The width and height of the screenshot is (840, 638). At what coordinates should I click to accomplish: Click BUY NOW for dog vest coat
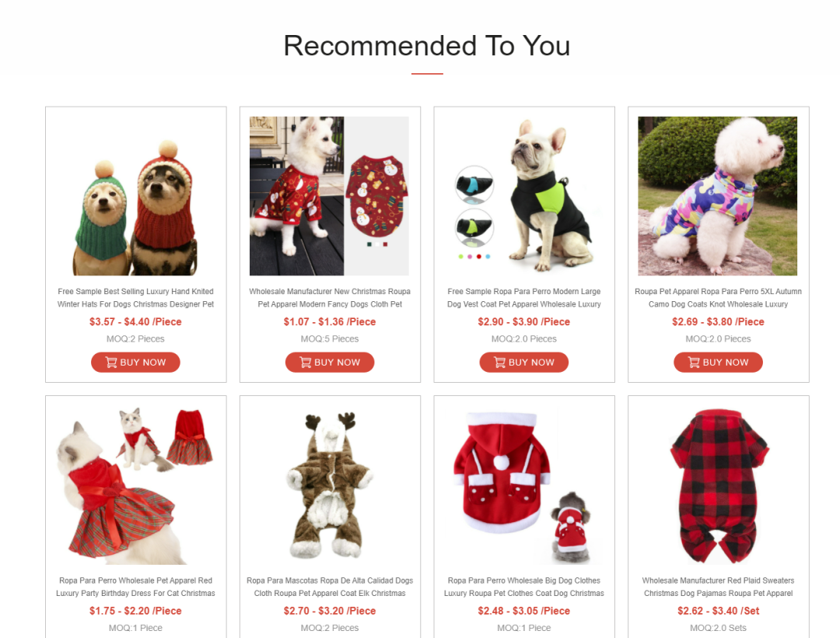524,362
